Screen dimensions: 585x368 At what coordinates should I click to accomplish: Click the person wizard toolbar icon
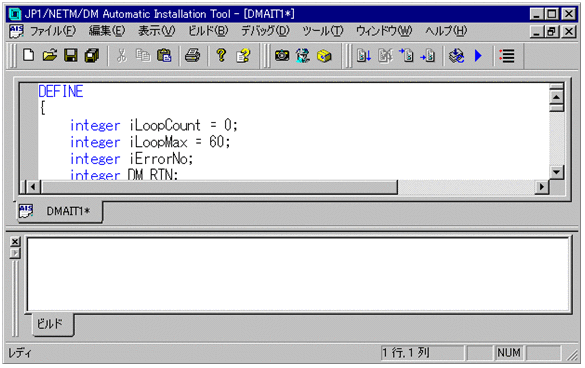click(303, 56)
